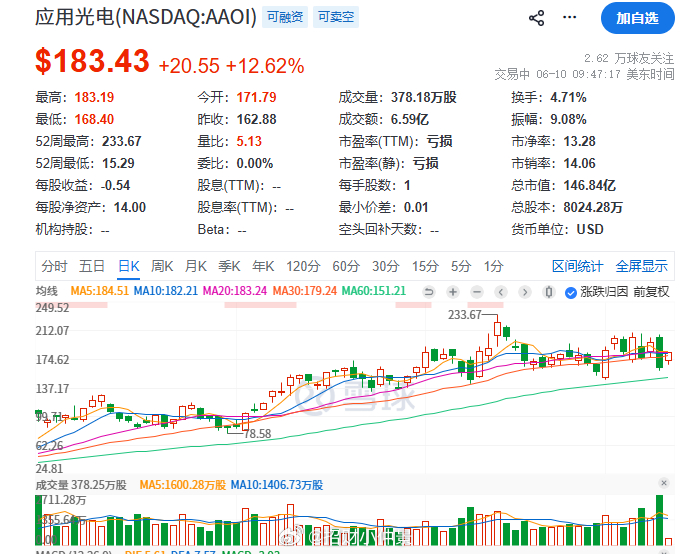Click the 市净率 value 13.28
Viewport: 694px width, 554px height.
click(x=579, y=141)
